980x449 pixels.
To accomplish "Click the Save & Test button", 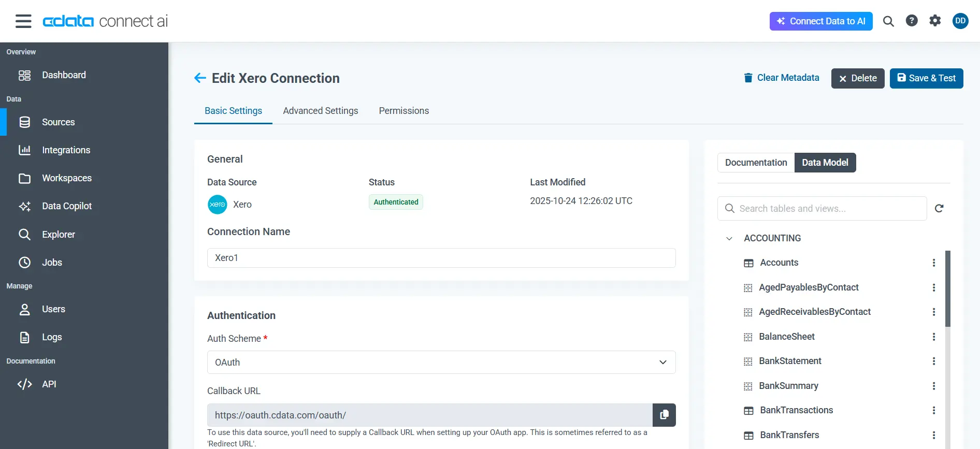I will 926,78.
